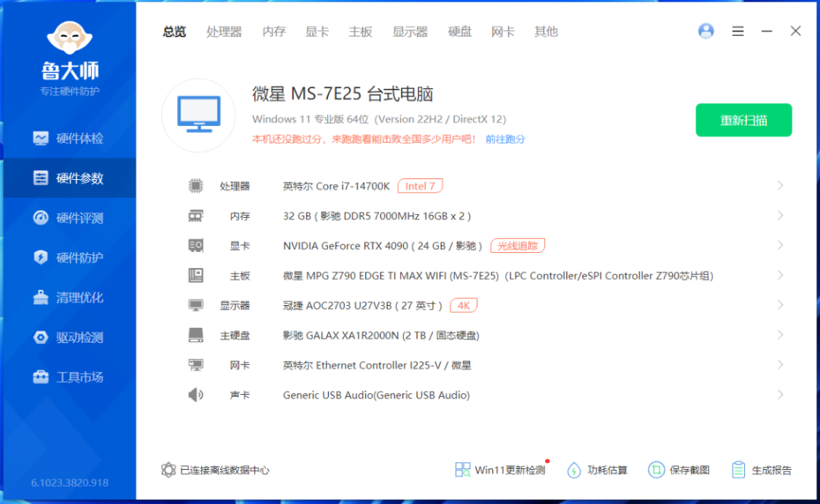Expand the 声卡 row chevron
This screenshot has width=820, height=504.
pos(781,394)
